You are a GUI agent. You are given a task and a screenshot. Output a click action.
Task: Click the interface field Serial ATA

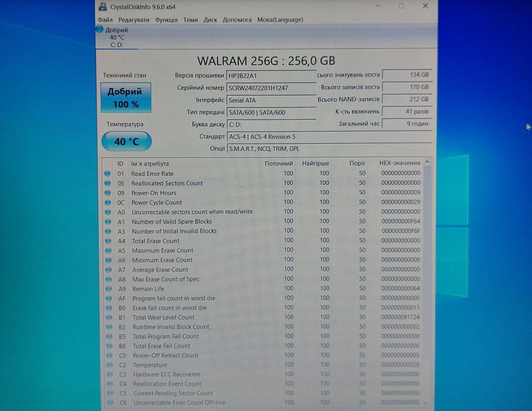tap(271, 100)
